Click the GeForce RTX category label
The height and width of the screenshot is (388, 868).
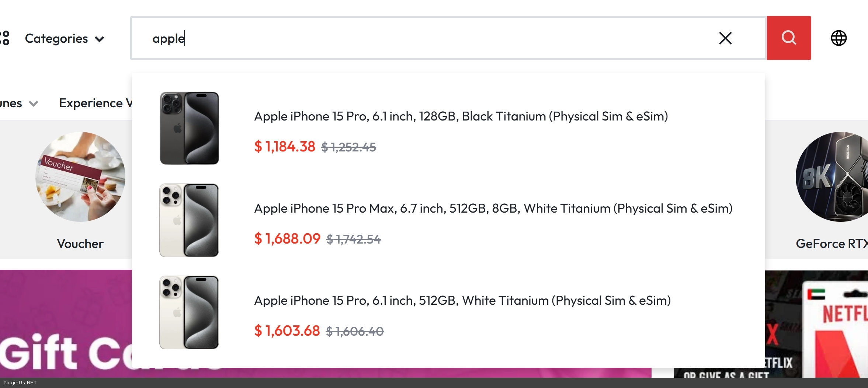[x=831, y=244]
